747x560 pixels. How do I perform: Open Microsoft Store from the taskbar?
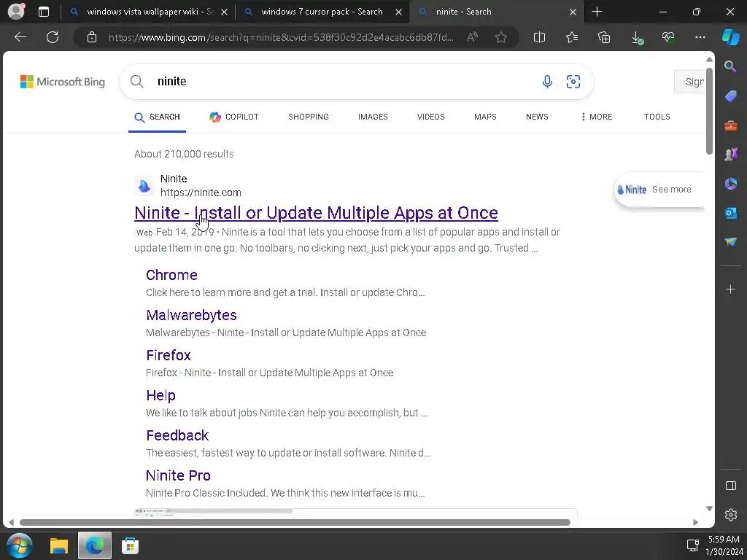point(130,545)
